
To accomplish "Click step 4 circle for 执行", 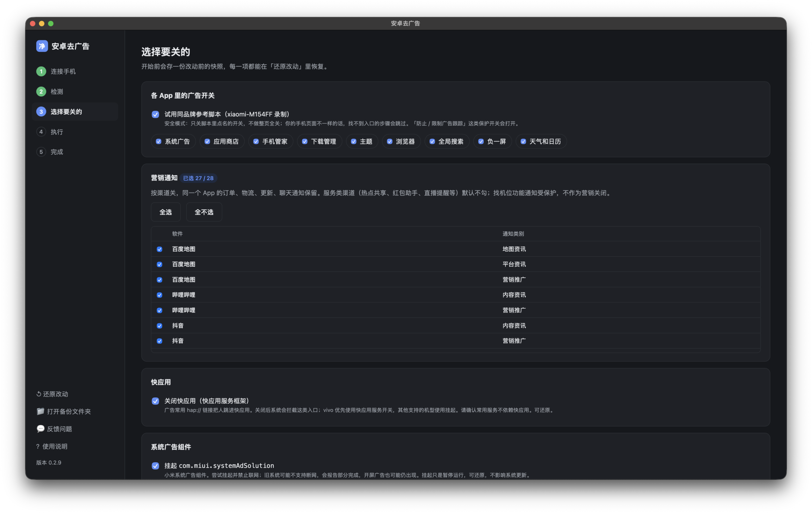I will point(41,132).
